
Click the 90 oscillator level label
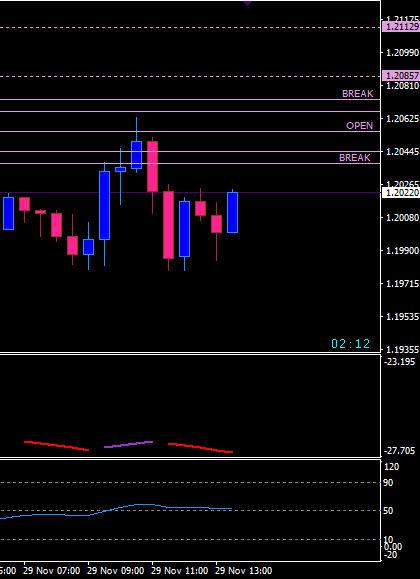[x=389, y=483]
